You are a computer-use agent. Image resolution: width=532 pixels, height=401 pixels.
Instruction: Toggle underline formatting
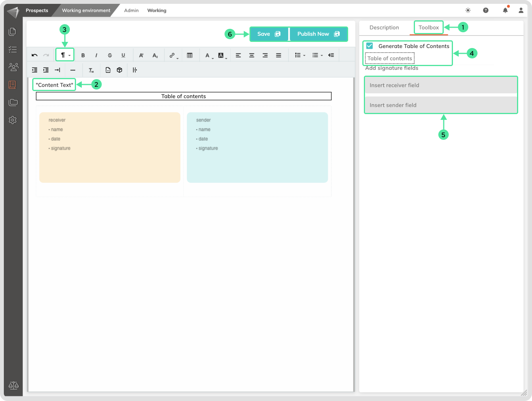tap(123, 55)
